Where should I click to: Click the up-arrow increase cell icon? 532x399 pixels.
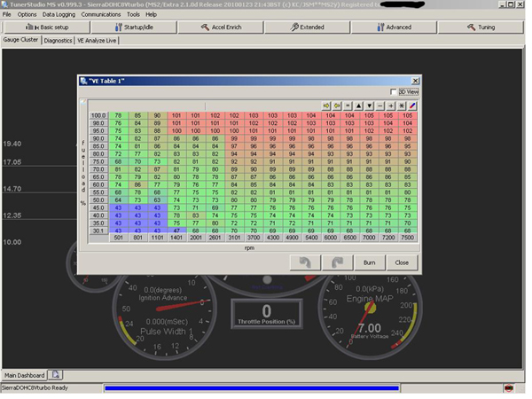click(x=359, y=105)
